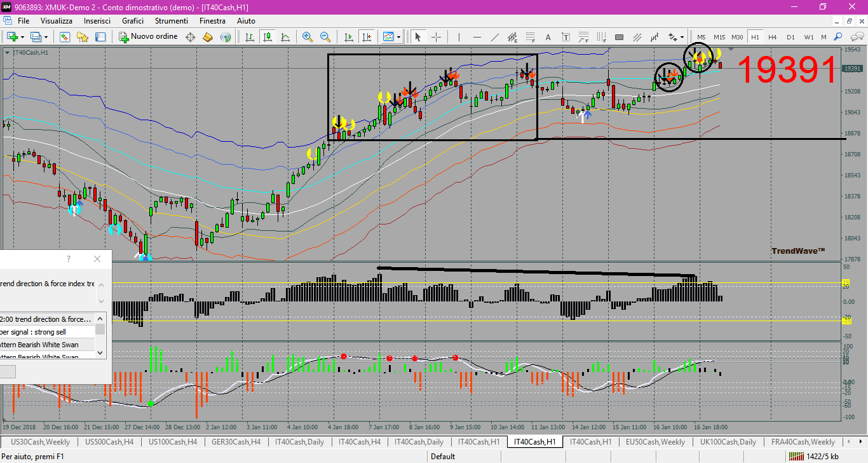Switch to M5 timeframe
868x463 pixels.
pyautogui.click(x=702, y=37)
